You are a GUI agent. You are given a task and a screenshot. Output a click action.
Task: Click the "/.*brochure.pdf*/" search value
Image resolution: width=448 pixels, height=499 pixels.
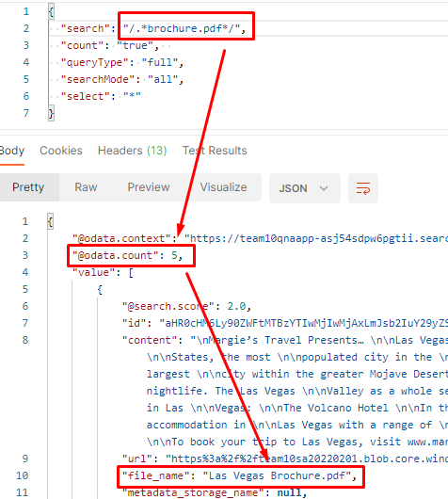(182, 28)
